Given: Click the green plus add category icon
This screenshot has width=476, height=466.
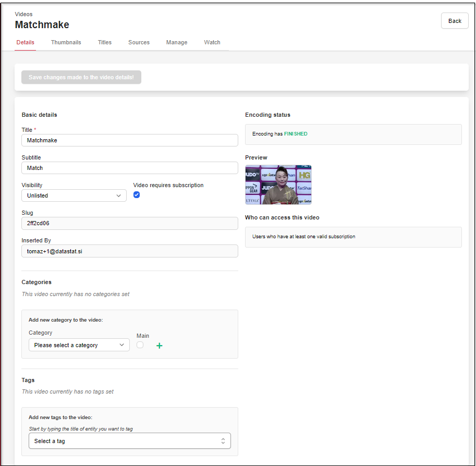Looking at the screenshot, I should 160,346.
